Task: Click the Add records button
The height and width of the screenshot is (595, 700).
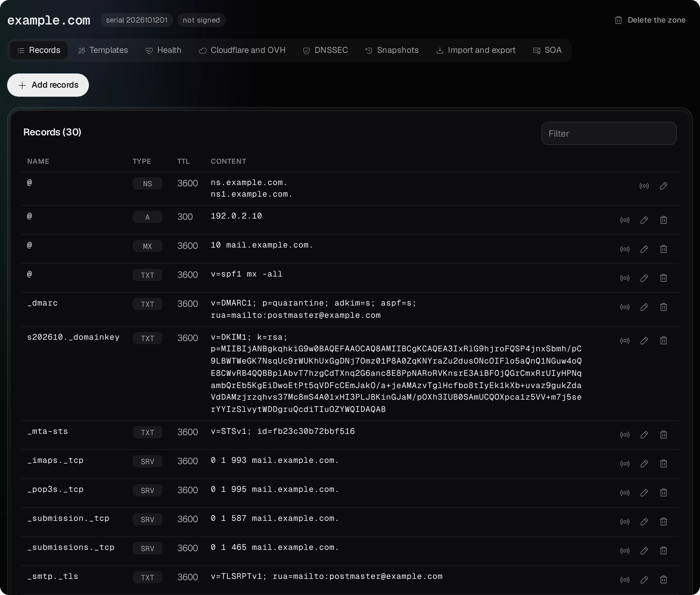Action: [48, 85]
